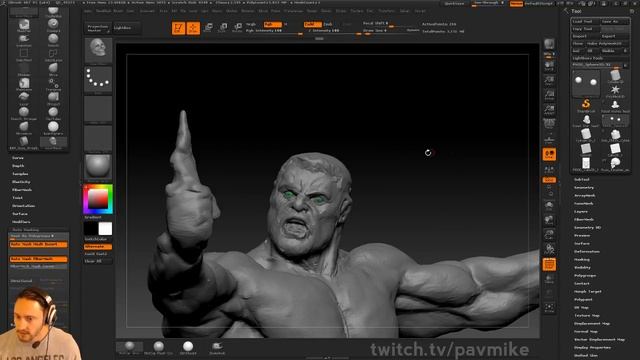Expand the Morph Target subpalette
The width and height of the screenshot is (640, 360).
pos(588,291)
